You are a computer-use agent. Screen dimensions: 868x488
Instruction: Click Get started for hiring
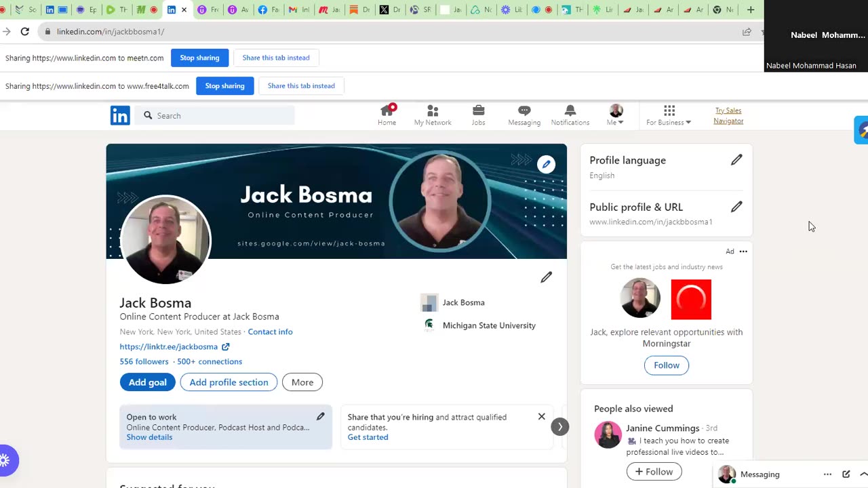pyautogui.click(x=368, y=437)
